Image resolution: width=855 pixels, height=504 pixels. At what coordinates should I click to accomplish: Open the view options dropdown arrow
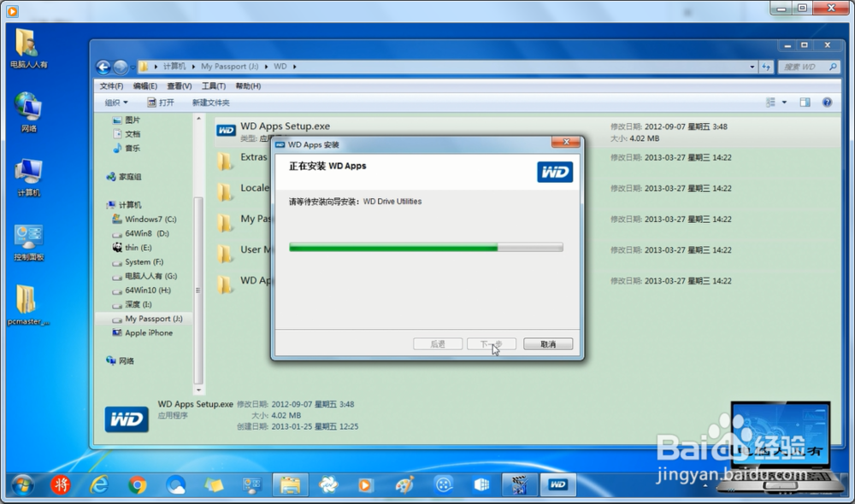[784, 103]
